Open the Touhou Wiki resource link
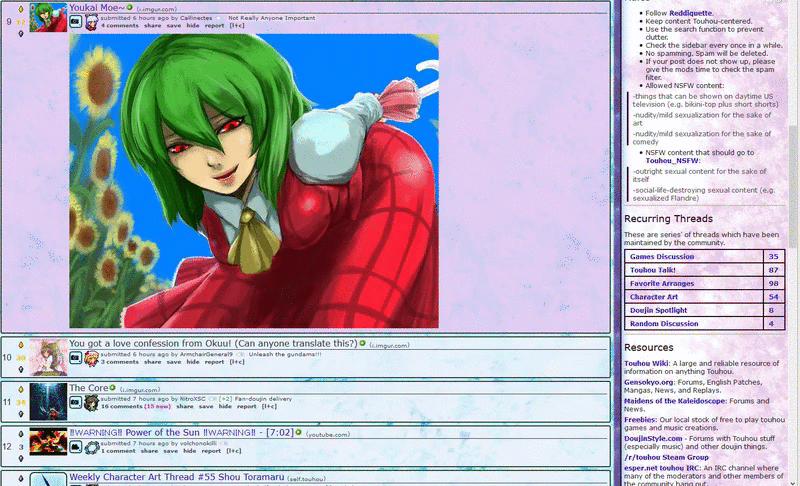800x486 pixels. pyautogui.click(x=646, y=364)
